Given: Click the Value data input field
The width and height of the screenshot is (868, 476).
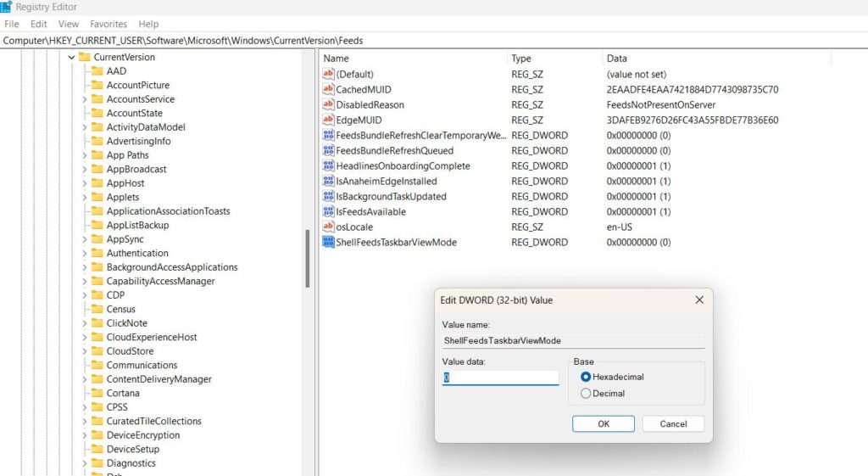Looking at the screenshot, I should click(500, 378).
